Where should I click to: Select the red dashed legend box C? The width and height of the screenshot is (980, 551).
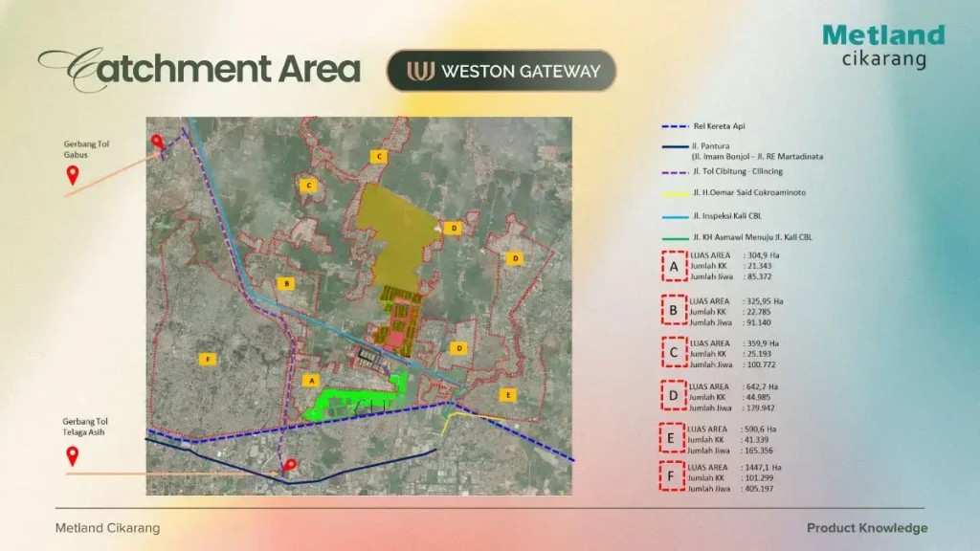[x=674, y=353]
